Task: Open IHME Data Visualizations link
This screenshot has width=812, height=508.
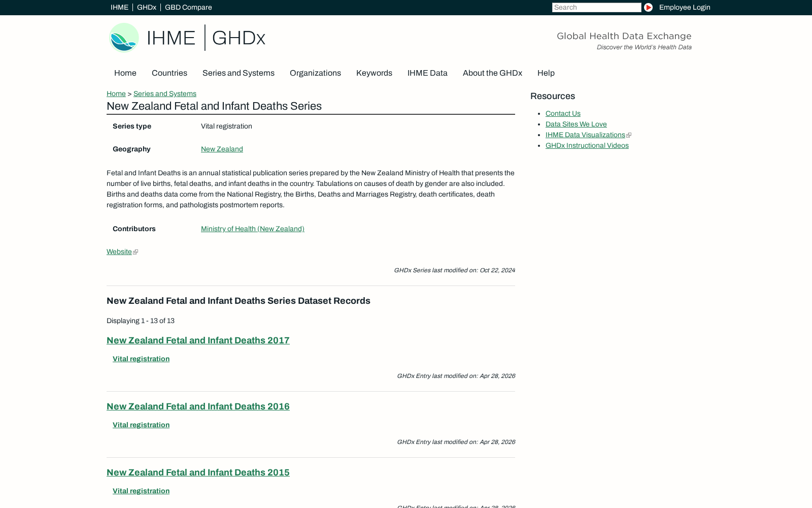Action: pyautogui.click(x=585, y=135)
